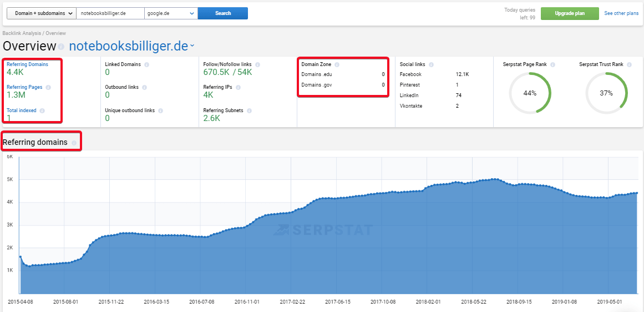This screenshot has width=644, height=312.
Task: Click info icon next to Referring domains heading
Action: 74,143
